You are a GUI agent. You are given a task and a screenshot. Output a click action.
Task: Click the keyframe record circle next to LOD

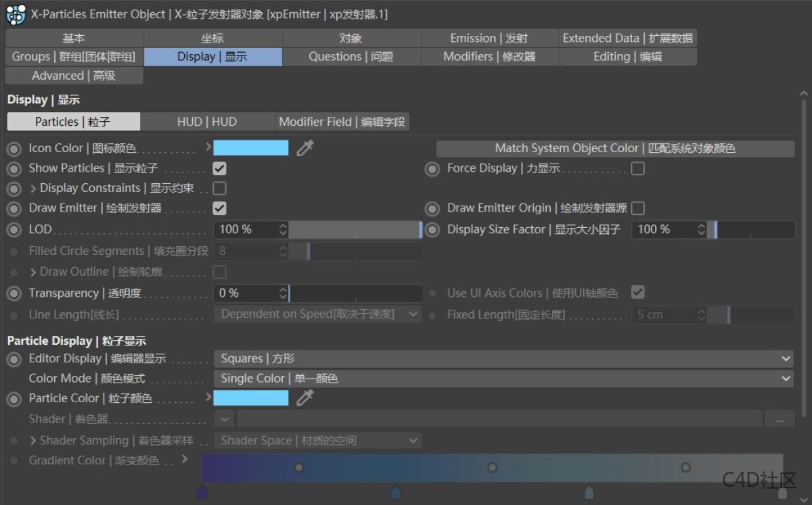click(14, 229)
